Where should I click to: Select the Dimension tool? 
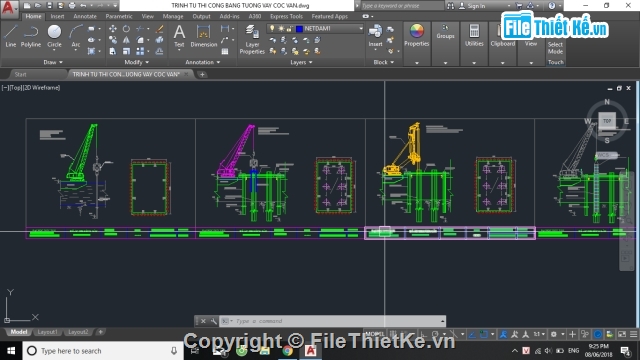203,36
